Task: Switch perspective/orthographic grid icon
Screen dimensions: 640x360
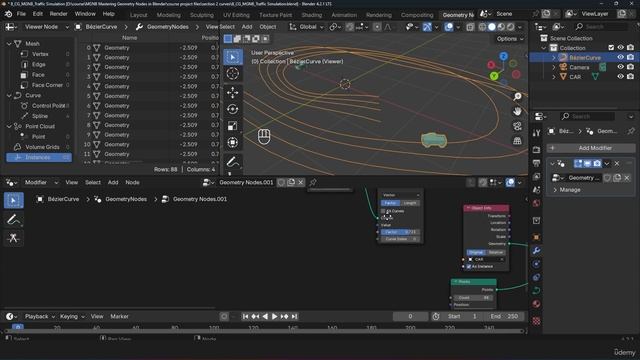Action: pos(517,141)
